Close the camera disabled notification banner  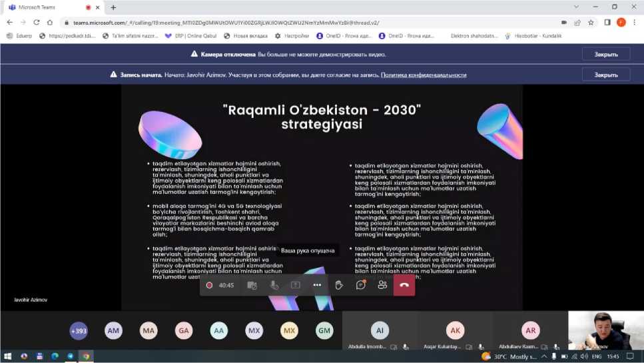605,54
